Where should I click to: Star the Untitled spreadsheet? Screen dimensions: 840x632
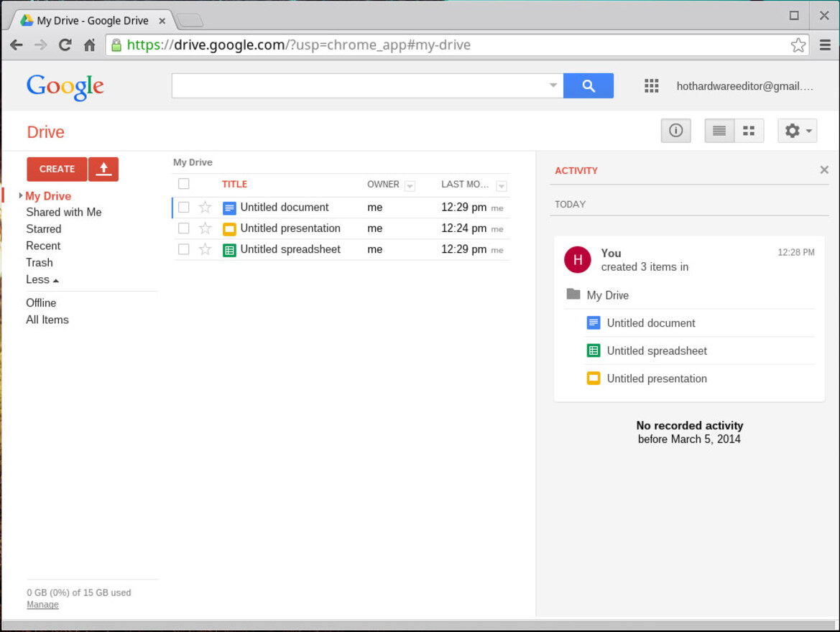tap(206, 250)
